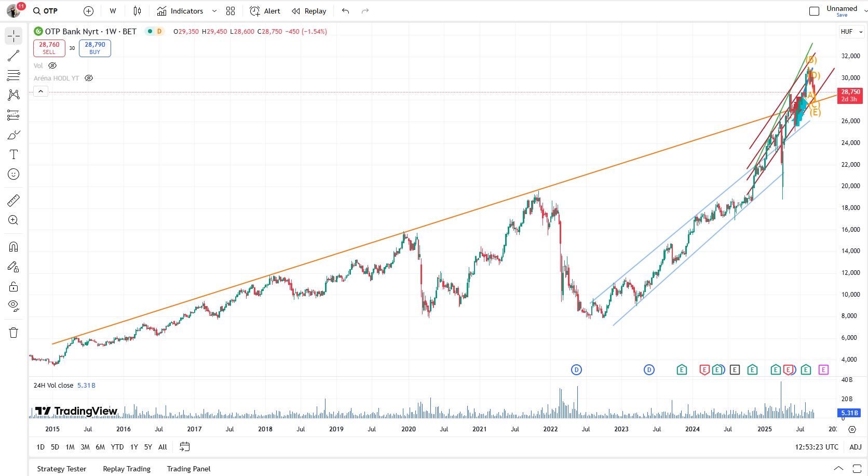
Task: Switch to the Strategy Tester tab
Action: tap(62, 469)
